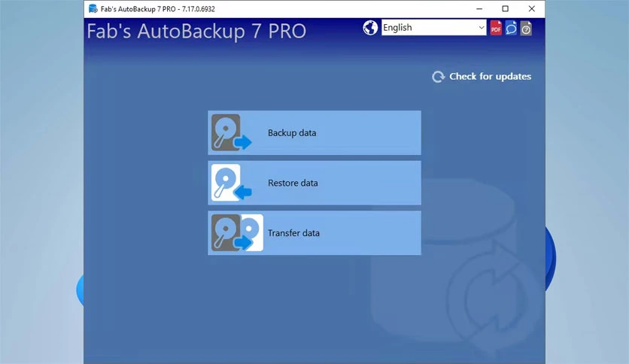
Task: Click the globe language icon
Action: pyautogui.click(x=370, y=28)
